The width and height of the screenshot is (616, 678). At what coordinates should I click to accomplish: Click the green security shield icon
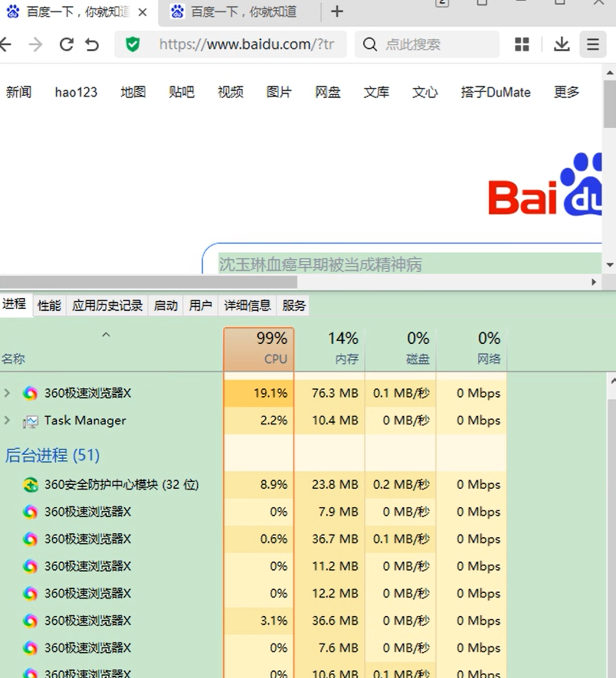[133, 44]
